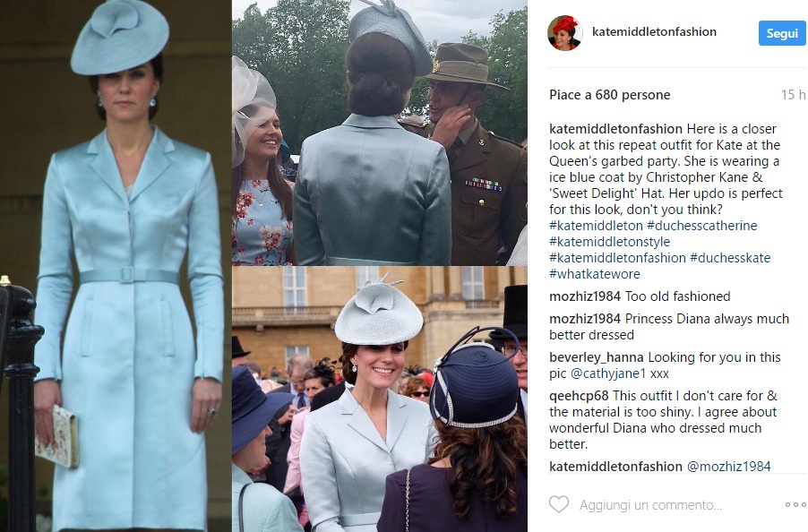
Task: Open the #katemiddletonfashion hashtag link
Action: click(617, 258)
